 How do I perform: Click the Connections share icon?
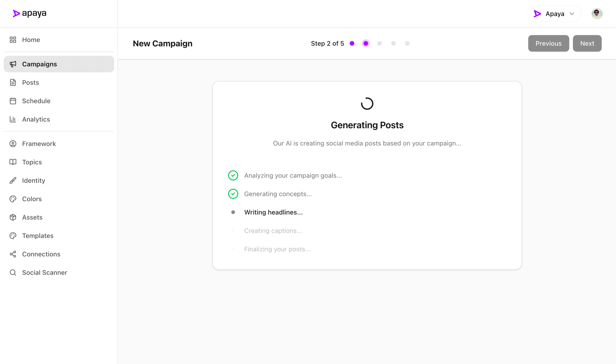[x=13, y=254]
